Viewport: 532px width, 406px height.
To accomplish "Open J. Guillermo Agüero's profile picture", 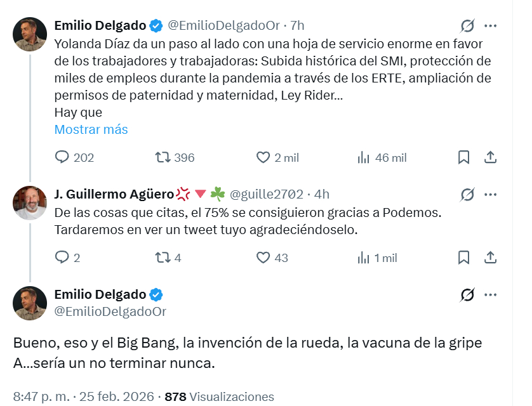I will pos(30,202).
